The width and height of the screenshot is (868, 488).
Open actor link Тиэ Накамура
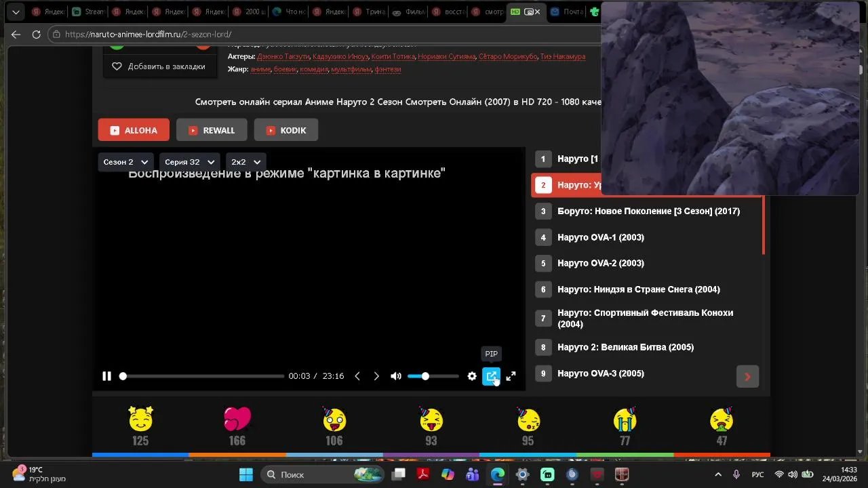click(562, 56)
